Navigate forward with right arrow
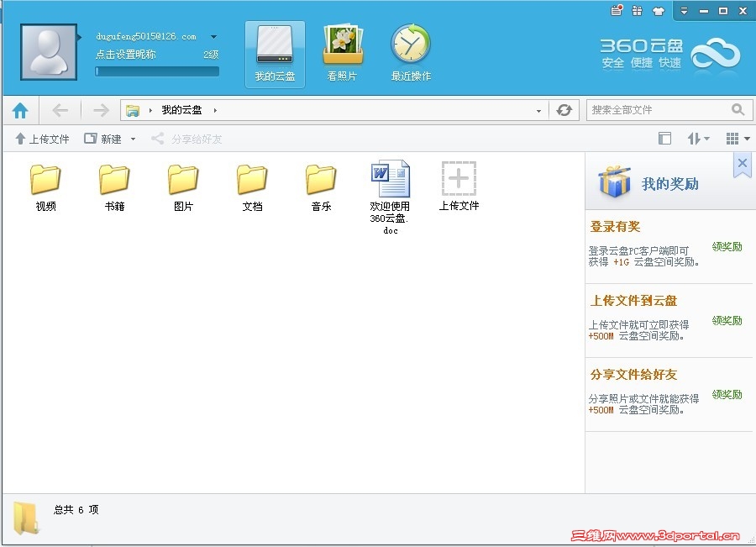The height and width of the screenshot is (547, 756). pos(101,110)
